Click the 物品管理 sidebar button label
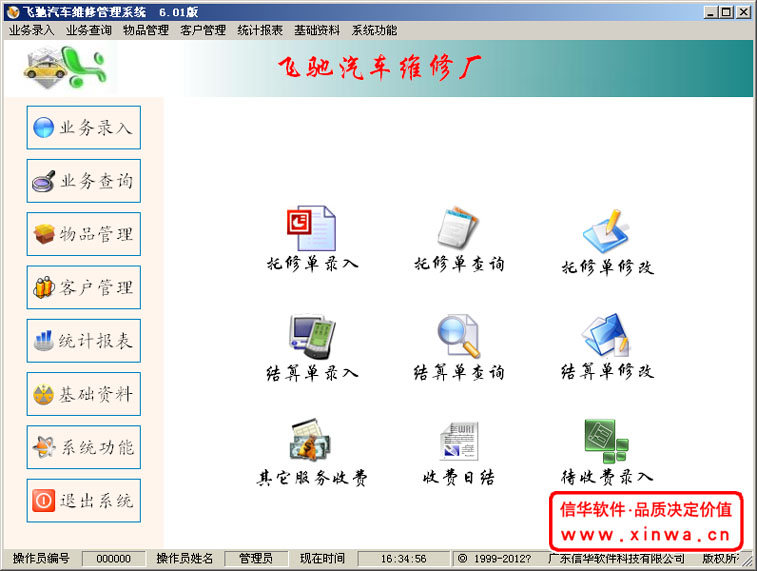Image resolution: width=757 pixels, height=571 pixels. click(x=96, y=234)
